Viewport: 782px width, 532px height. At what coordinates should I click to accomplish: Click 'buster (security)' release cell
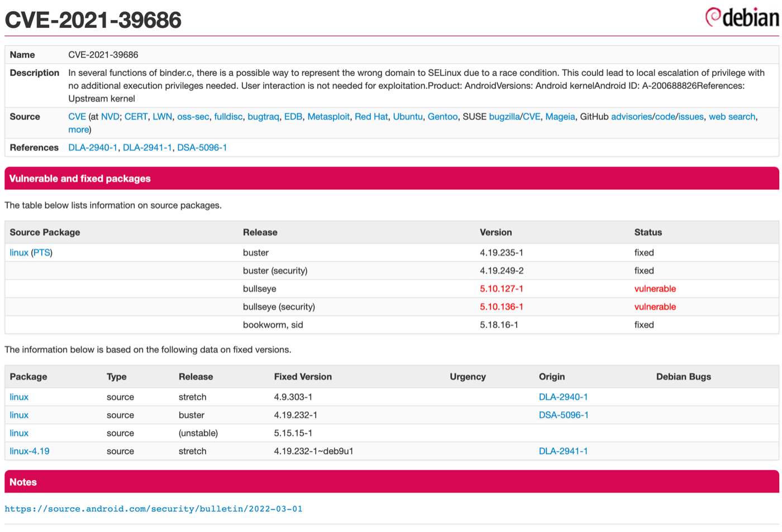pyautogui.click(x=275, y=271)
